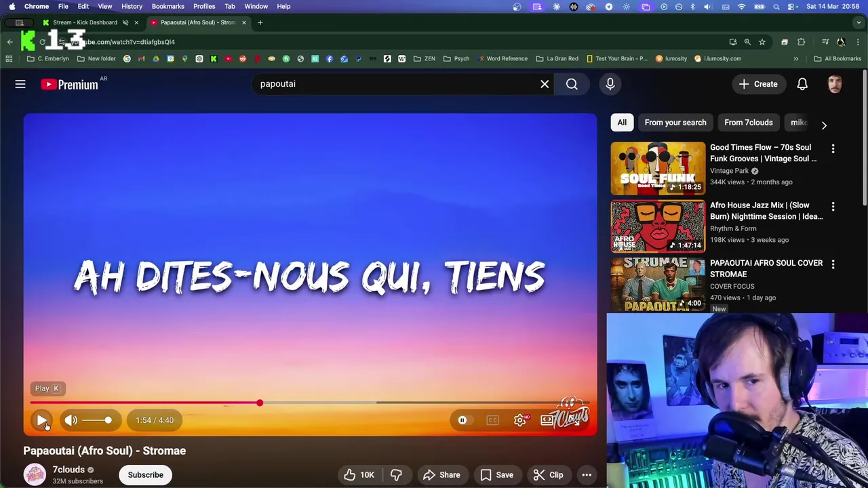
Task: Open Good Times Flow video thumbnail
Action: [658, 168]
